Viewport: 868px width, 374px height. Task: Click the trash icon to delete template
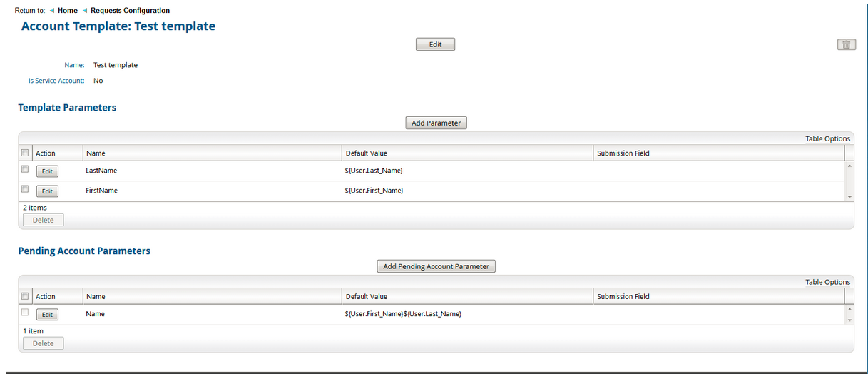pyautogui.click(x=846, y=44)
